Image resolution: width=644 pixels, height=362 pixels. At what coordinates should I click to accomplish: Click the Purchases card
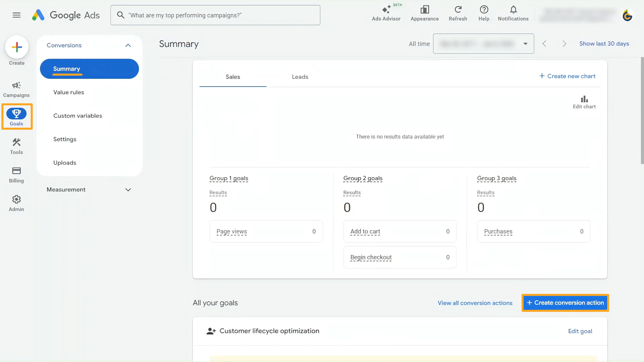click(534, 231)
